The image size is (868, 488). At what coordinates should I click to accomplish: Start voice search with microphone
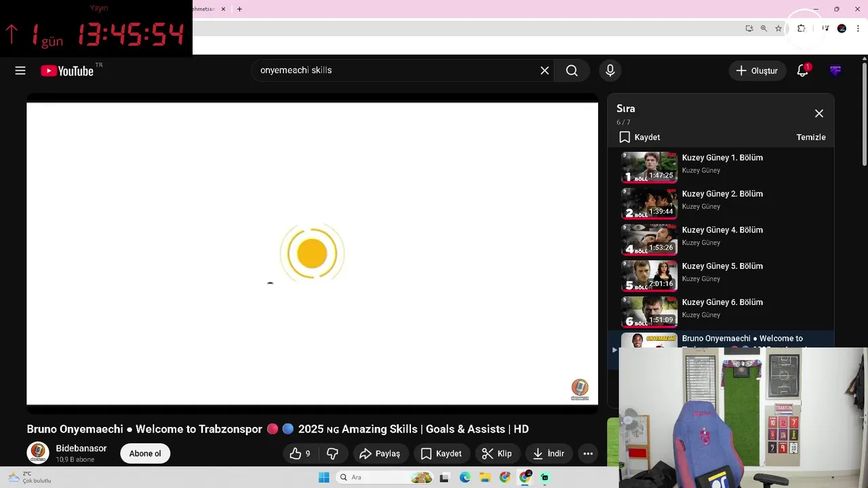pos(610,70)
